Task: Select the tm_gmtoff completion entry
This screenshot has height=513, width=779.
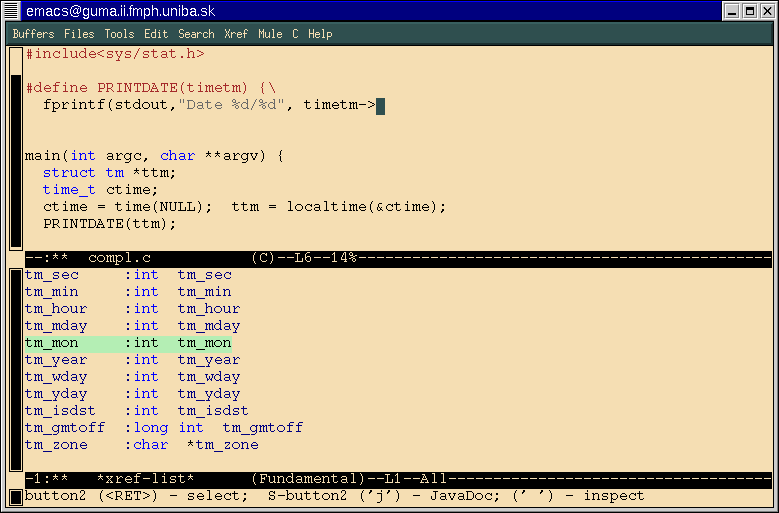Action: click(x=164, y=428)
